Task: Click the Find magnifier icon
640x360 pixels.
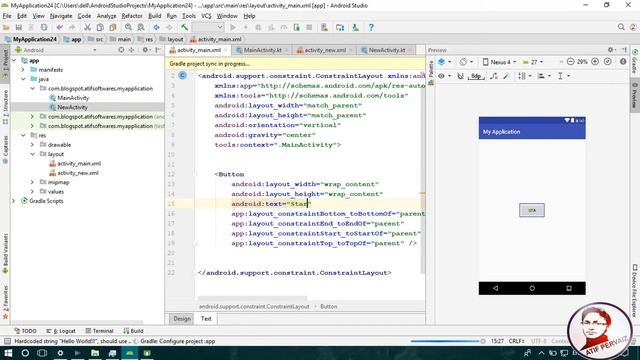Action: coord(128,27)
